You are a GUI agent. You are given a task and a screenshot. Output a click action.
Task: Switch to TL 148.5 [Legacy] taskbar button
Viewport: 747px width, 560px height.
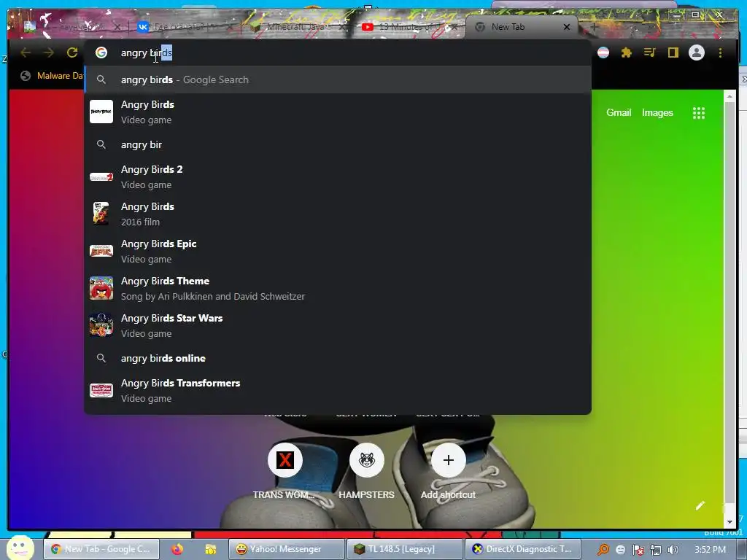[x=404, y=549]
